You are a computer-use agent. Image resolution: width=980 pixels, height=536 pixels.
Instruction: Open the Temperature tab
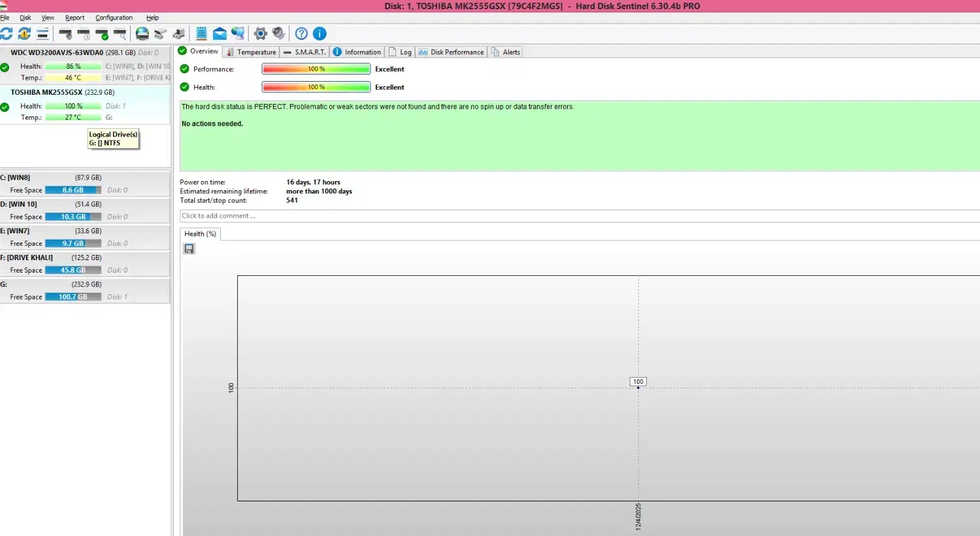click(x=251, y=52)
